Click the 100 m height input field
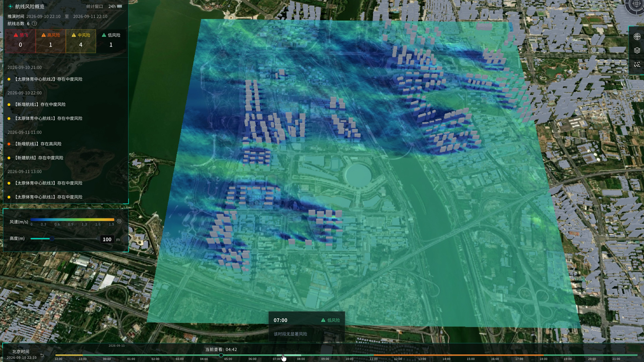This screenshot has height=362, width=644. coord(107,239)
